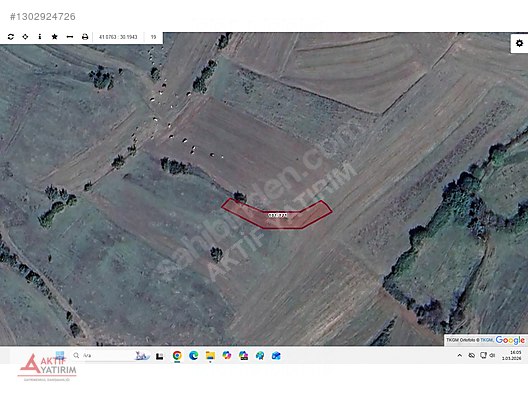The image size is (528, 396).
Task: Open the parcel info tool
Action: pos(40,37)
